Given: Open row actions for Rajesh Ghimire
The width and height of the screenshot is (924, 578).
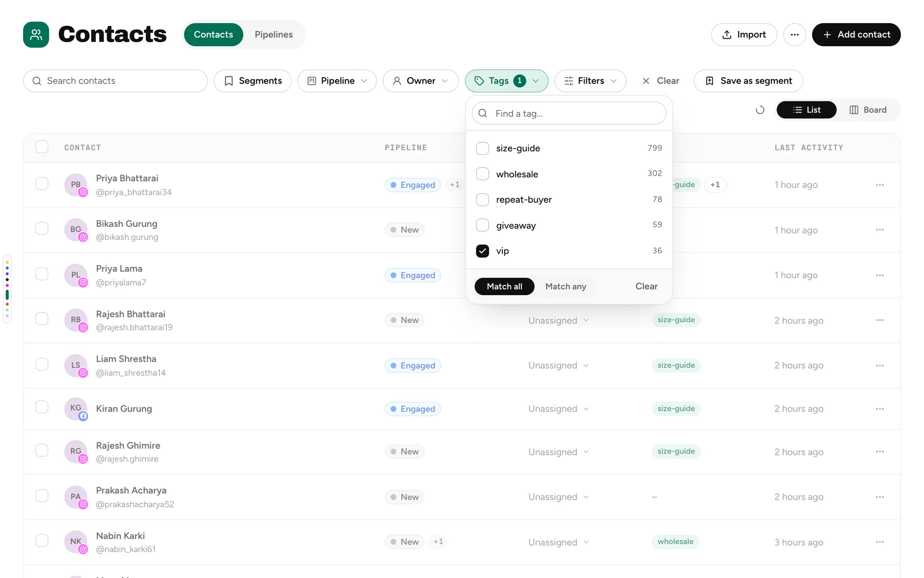Looking at the screenshot, I should tap(880, 451).
